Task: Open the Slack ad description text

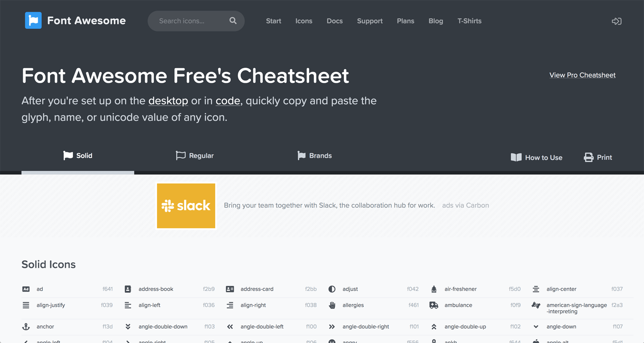Action: 329,205
